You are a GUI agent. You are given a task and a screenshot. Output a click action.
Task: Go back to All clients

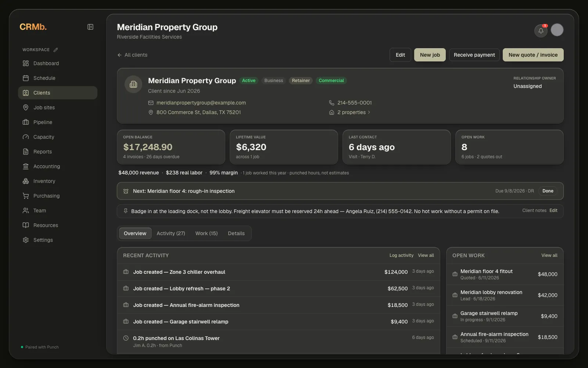click(132, 55)
